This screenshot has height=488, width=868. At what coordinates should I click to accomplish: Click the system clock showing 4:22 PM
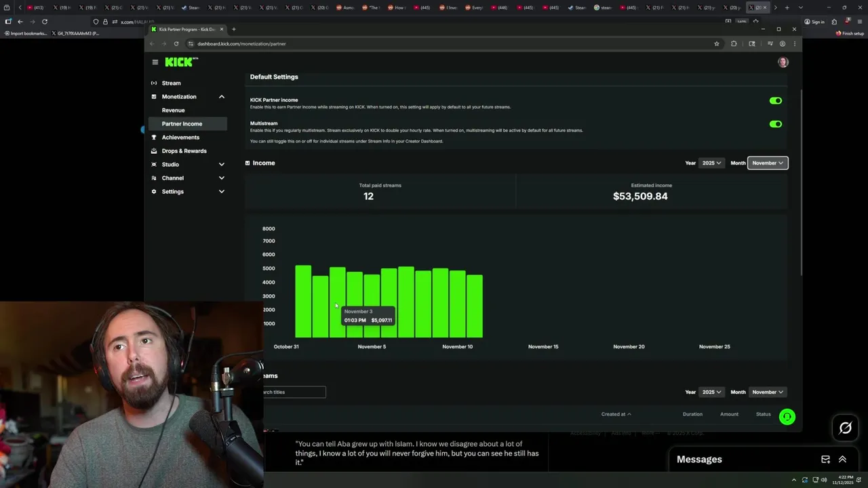coord(844,480)
